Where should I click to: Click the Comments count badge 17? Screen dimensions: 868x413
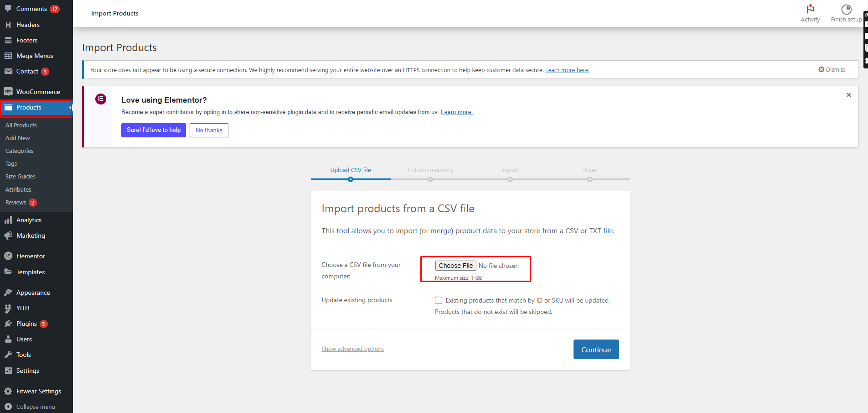coord(55,9)
